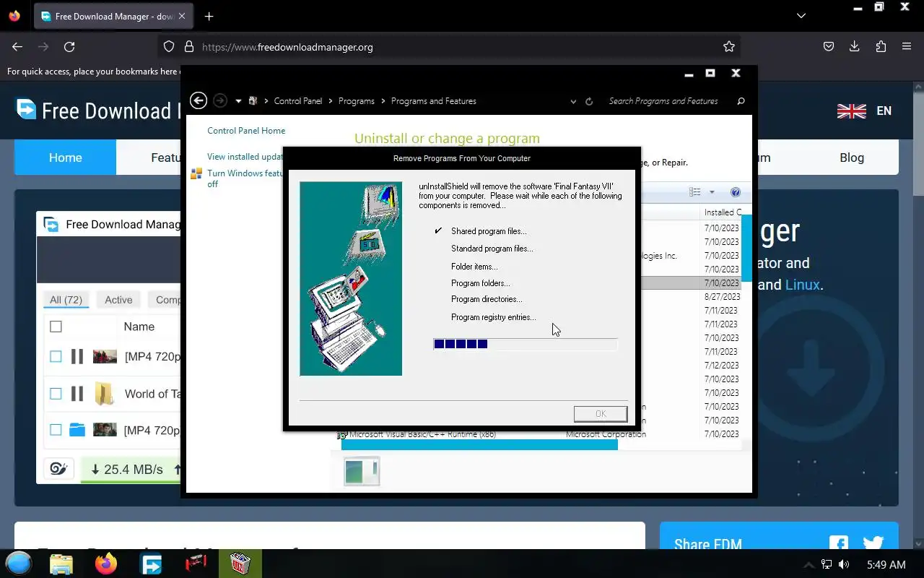Tick the select-all checkbox beside Name
This screenshot has width=924, height=578.
[x=56, y=327]
